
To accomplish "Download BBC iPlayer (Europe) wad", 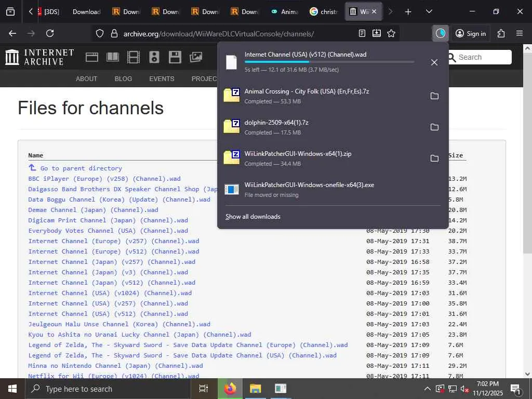I will 104,179.
